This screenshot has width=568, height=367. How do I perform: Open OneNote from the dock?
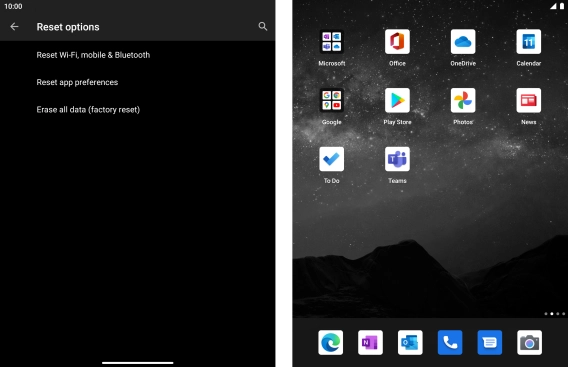click(x=370, y=342)
